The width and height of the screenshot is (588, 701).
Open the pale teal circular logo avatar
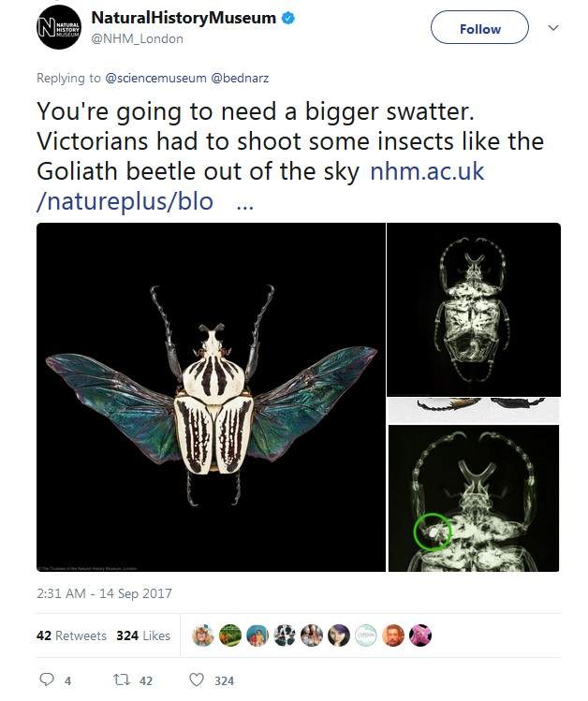366,635
